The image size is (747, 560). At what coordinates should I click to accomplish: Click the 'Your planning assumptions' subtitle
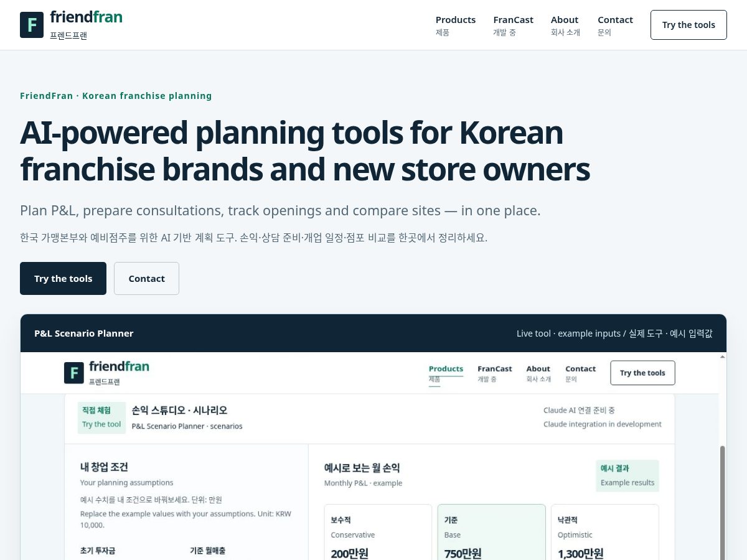tap(127, 483)
